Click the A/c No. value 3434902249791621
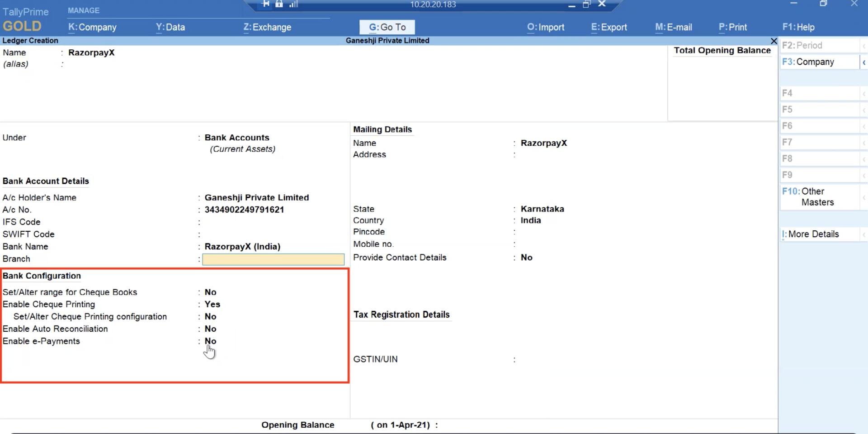This screenshot has width=868, height=434. 244,210
